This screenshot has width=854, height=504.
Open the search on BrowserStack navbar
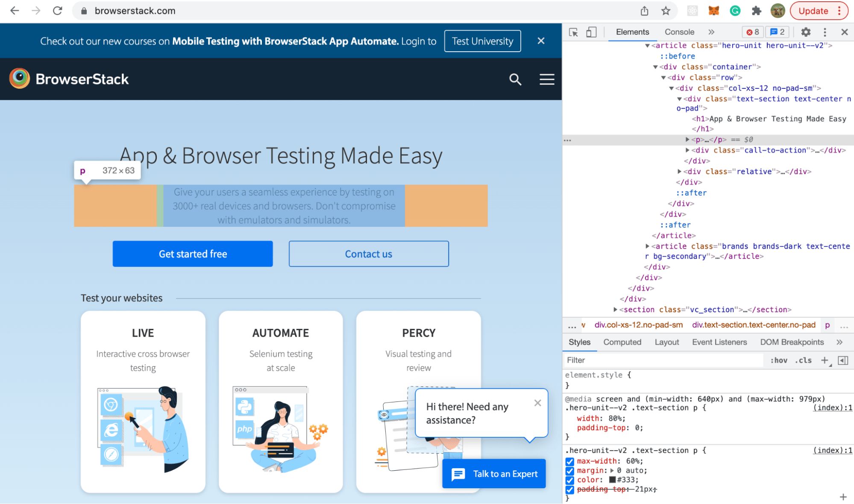[x=515, y=79]
